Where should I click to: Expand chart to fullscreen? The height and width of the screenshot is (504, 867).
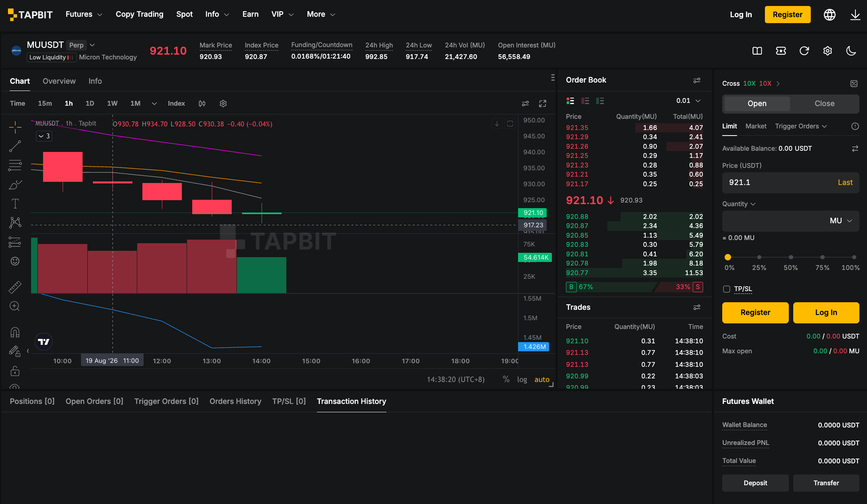coord(543,104)
